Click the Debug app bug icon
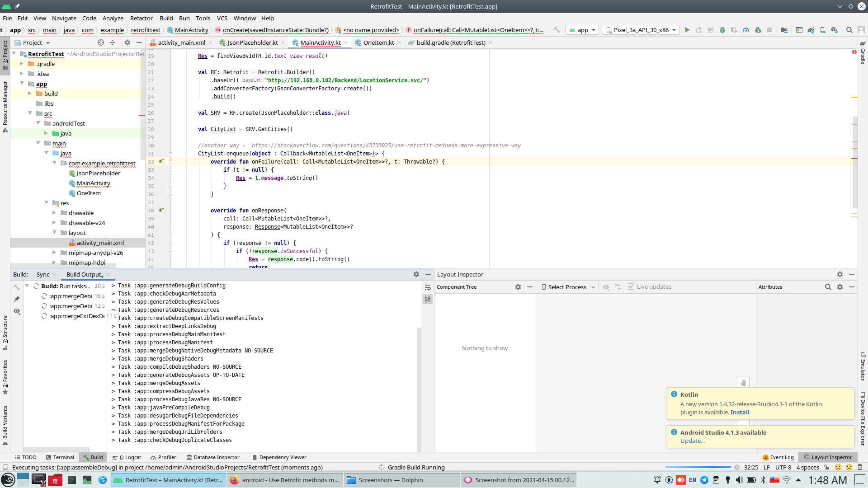 (x=722, y=30)
